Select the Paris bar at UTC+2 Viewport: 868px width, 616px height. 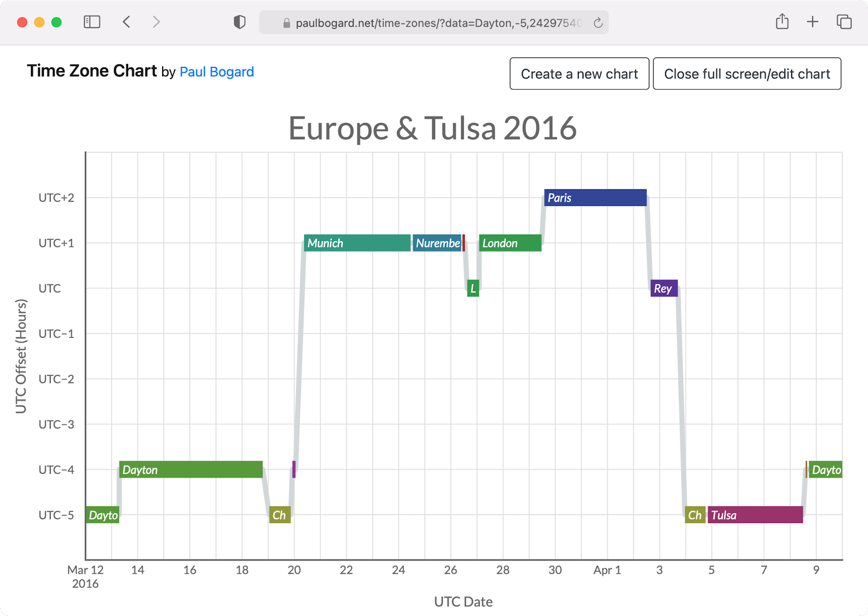pos(595,198)
